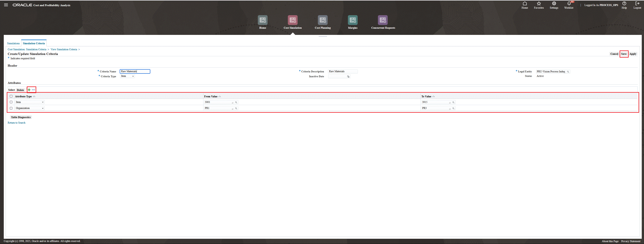Click the green plus add-row icon

[29, 90]
